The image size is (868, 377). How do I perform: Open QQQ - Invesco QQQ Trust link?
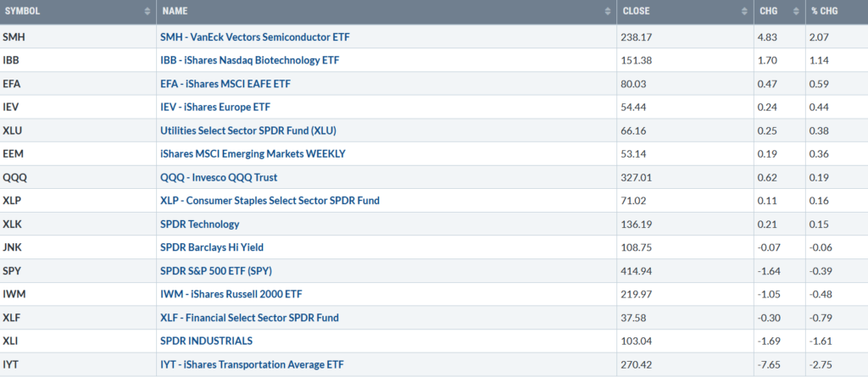(x=219, y=178)
